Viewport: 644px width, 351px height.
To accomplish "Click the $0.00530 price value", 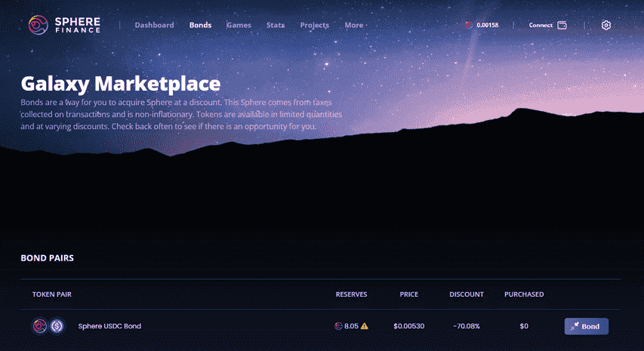I will (409, 326).
